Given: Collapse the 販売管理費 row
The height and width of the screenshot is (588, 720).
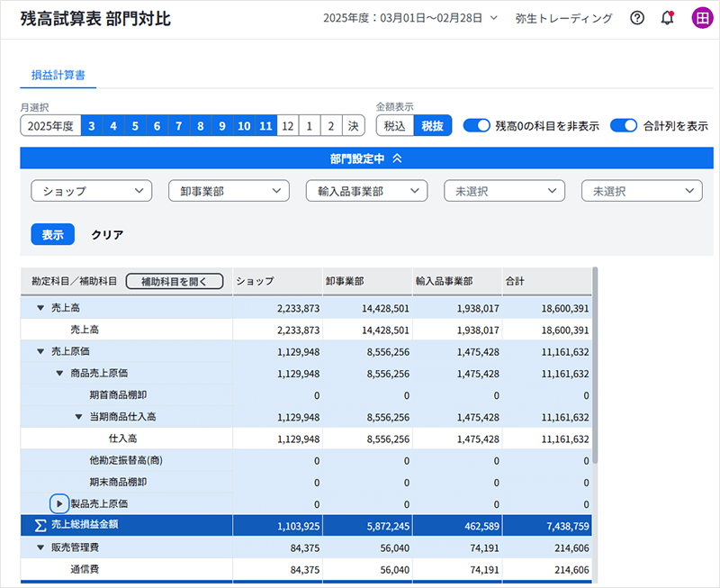Looking at the screenshot, I should click(x=40, y=547).
